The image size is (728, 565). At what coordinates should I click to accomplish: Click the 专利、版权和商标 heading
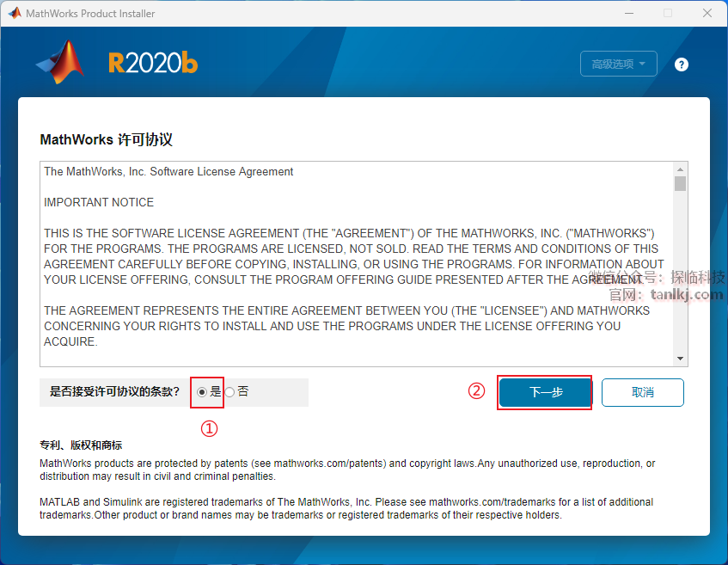tap(81, 445)
